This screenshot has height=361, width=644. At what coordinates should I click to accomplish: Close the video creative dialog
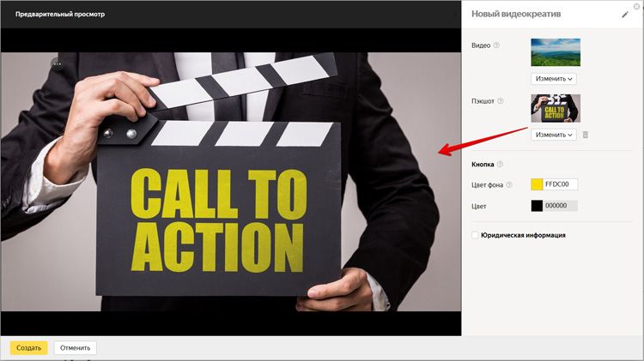[x=636, y=6]
